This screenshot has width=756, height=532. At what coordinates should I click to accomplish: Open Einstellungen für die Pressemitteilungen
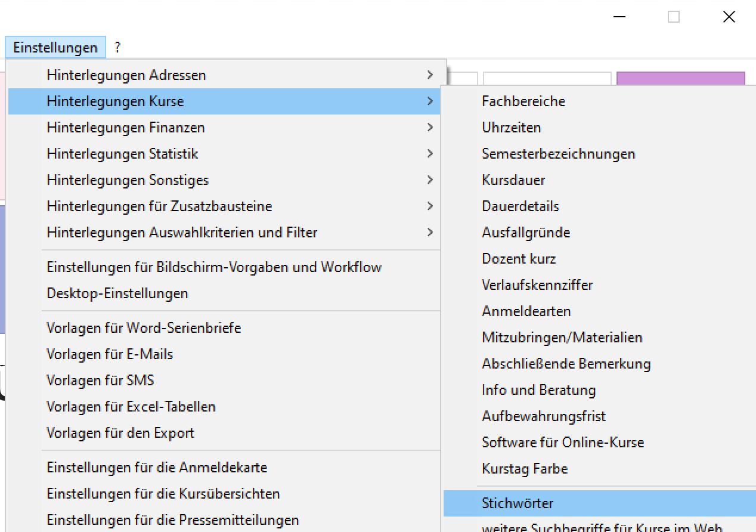coord(224,520)
